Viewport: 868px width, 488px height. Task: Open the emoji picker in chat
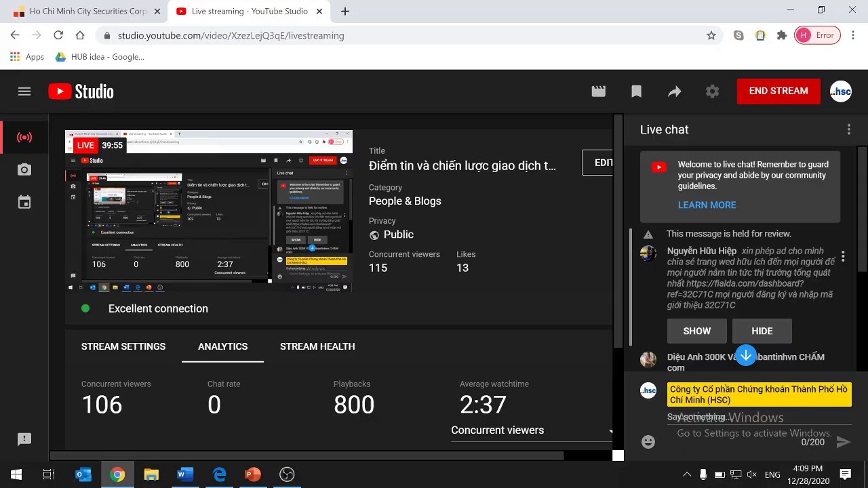point(648,442)
